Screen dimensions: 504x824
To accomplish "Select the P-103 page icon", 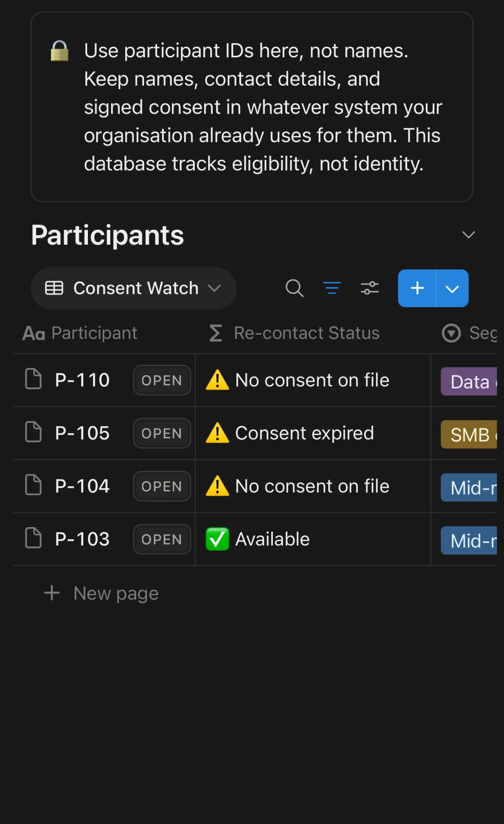I will (33, 538).
